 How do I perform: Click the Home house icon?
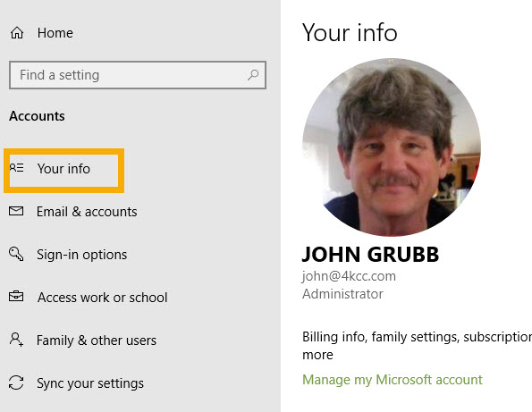coord(17,33)
